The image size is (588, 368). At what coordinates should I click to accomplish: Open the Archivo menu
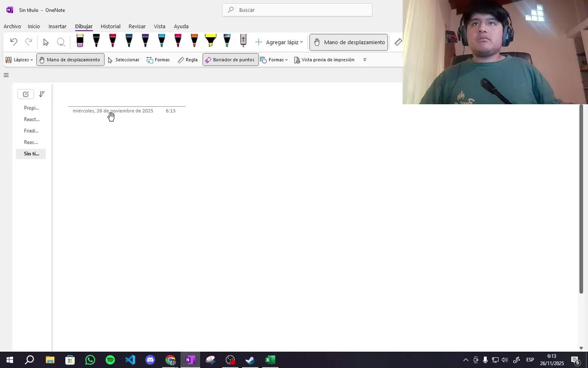pos(12,26)
